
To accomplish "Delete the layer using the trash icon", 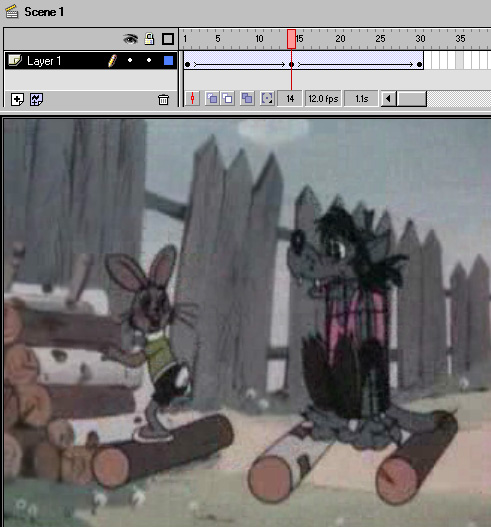I will click(x=163, y=99).
